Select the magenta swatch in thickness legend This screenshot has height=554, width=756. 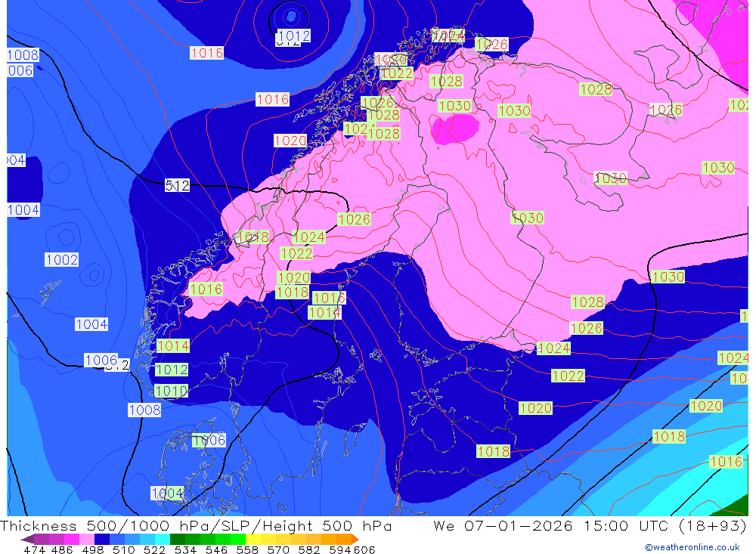point(72,539)
